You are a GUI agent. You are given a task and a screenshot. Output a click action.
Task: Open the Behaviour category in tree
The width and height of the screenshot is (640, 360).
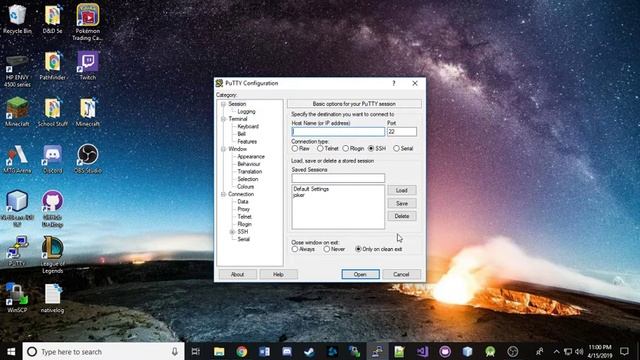(x=249, y=164)
